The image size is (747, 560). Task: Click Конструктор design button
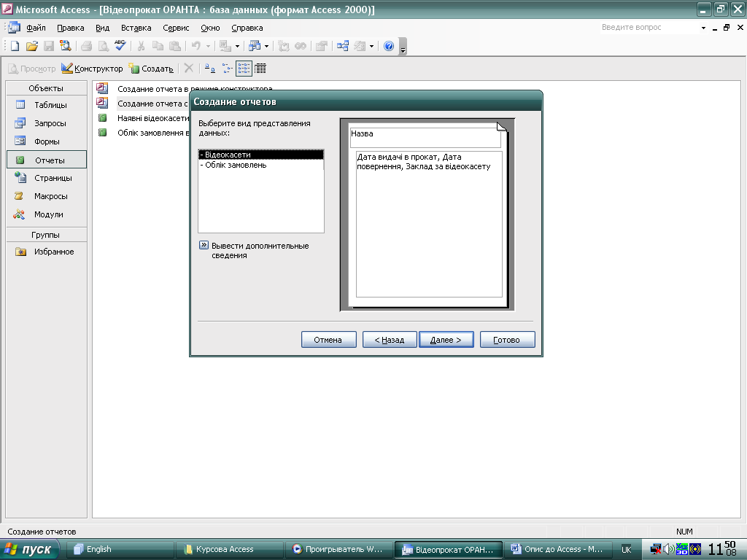coord(92,69)
